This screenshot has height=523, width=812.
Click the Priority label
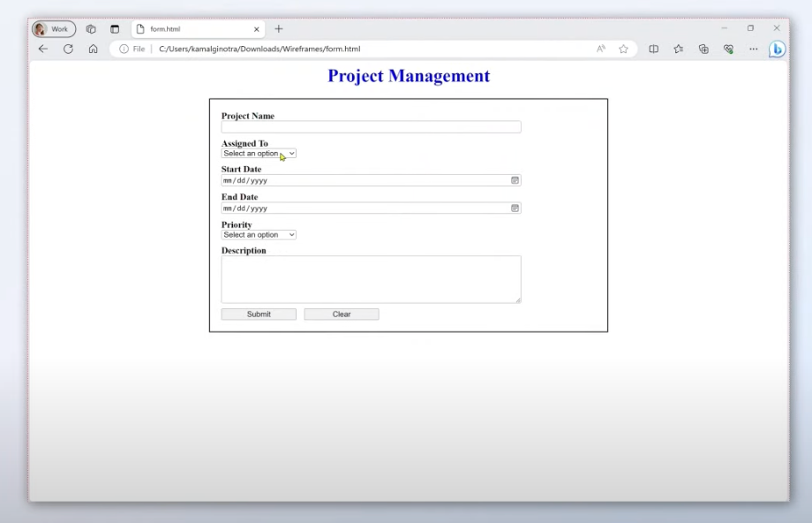pos(237,224)
